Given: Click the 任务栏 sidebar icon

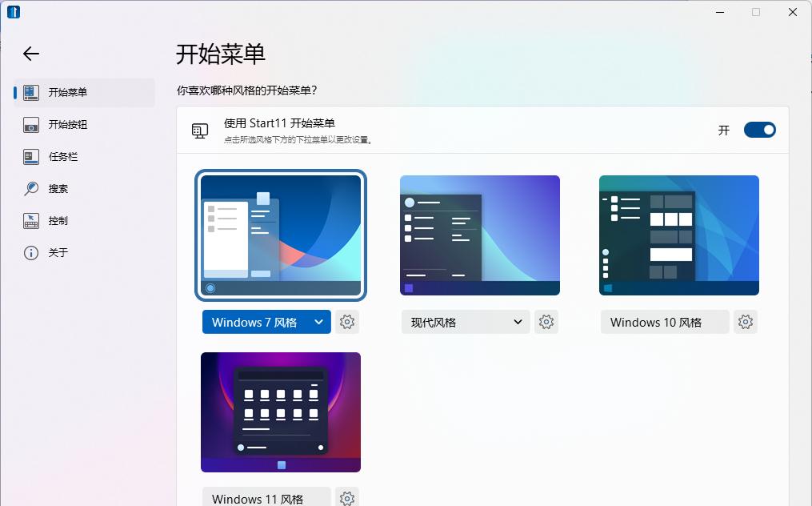Looking at the screenshot, I should 31,157.
